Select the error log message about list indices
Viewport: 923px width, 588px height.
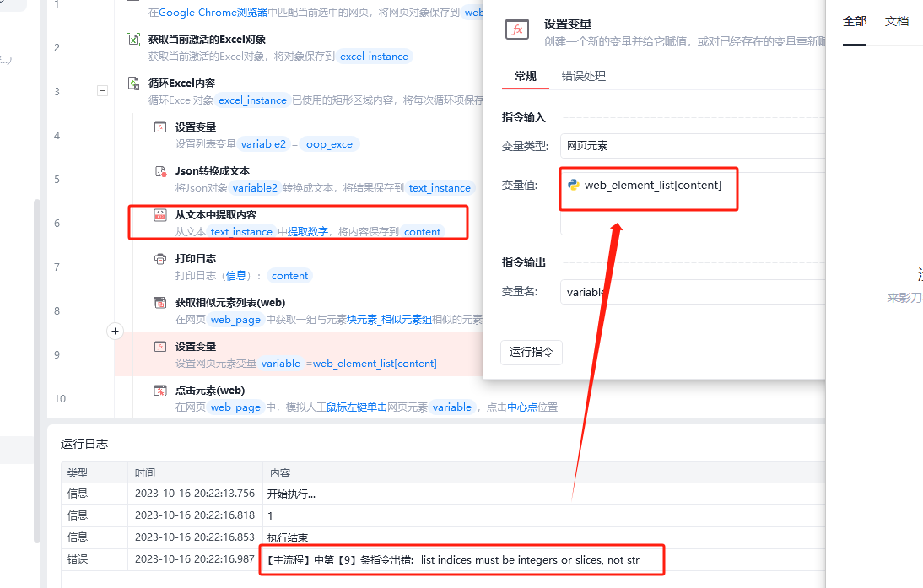coord(453,560)
